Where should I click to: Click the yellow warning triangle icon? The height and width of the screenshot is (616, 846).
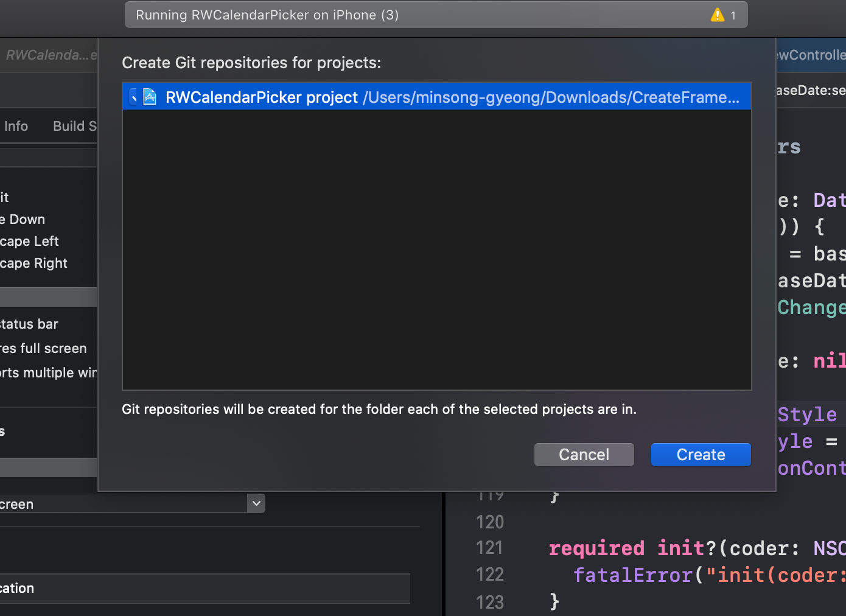(718, 15)
